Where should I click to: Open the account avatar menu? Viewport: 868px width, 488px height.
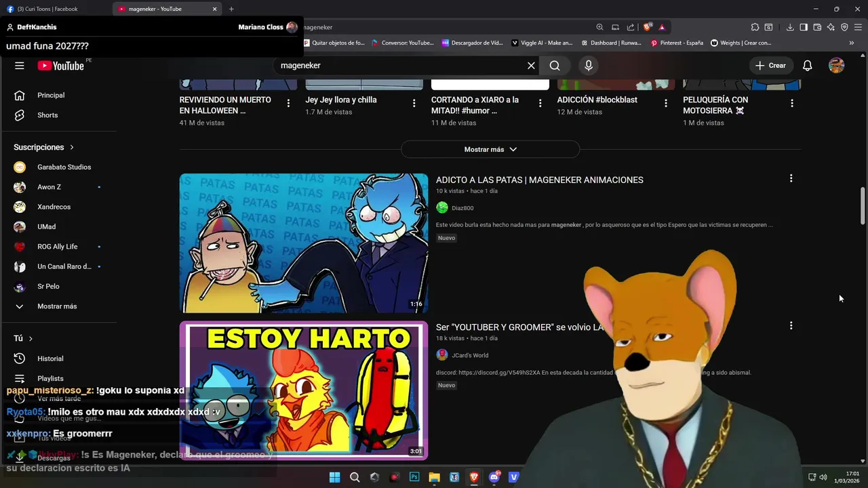[836, 66]
